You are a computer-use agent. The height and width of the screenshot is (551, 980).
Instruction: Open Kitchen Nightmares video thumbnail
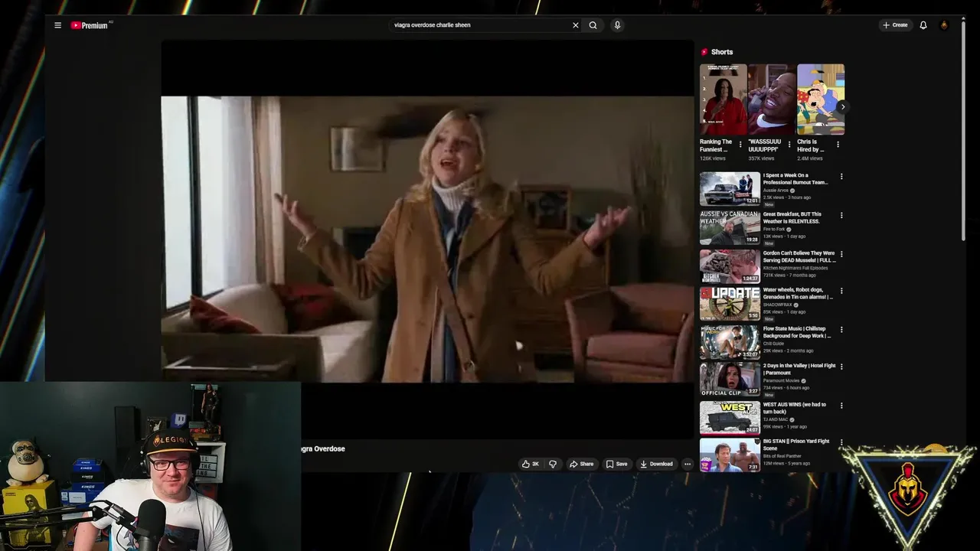[730, 265]
